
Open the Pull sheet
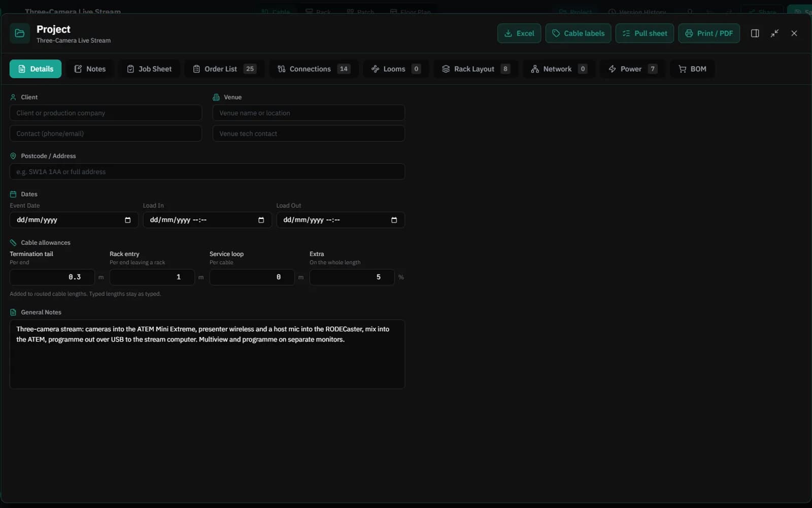[x=645, y=34]
